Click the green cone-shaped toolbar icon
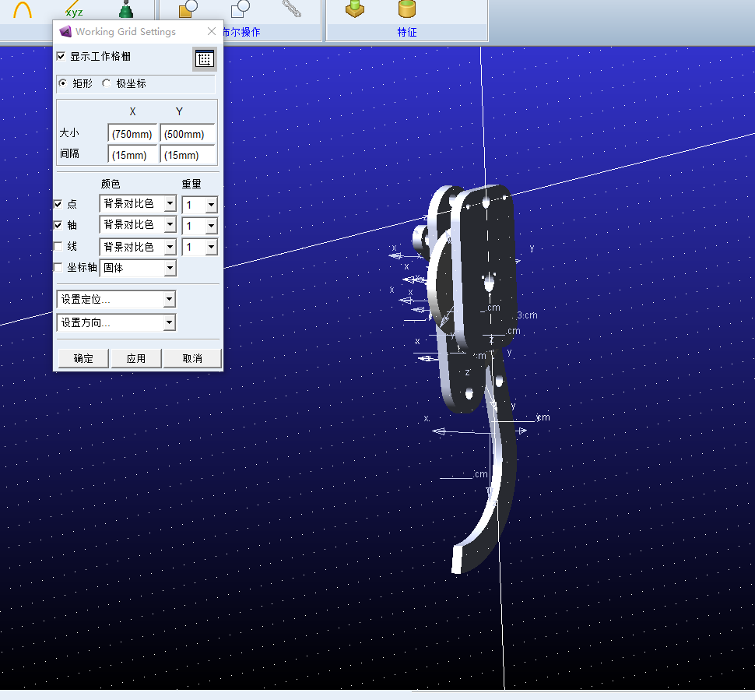 pos(125,10)
